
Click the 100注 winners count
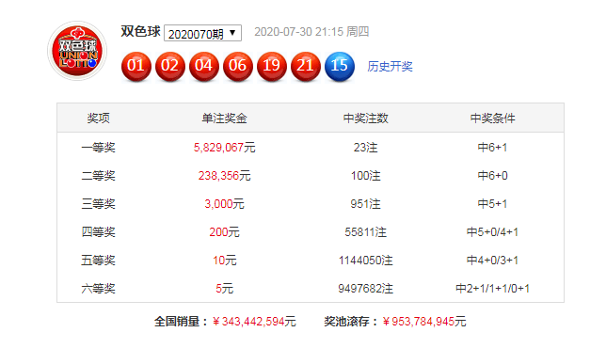366,176
